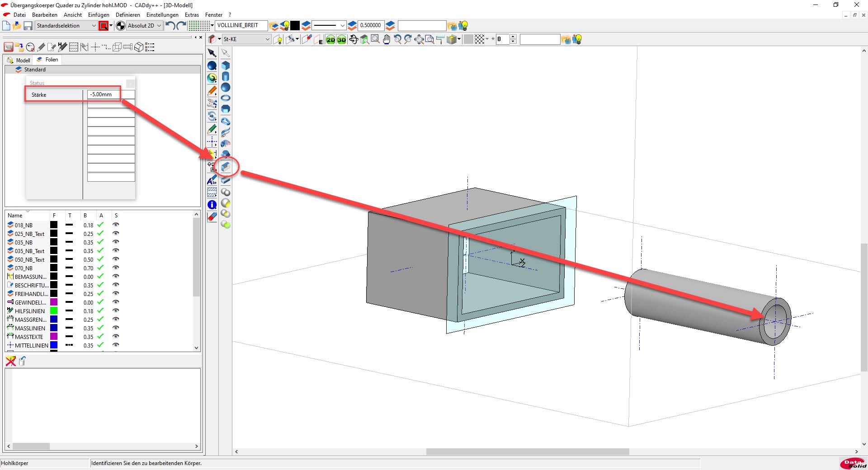
Task: Hide the 070_NB layer
Action: [116, 268]
